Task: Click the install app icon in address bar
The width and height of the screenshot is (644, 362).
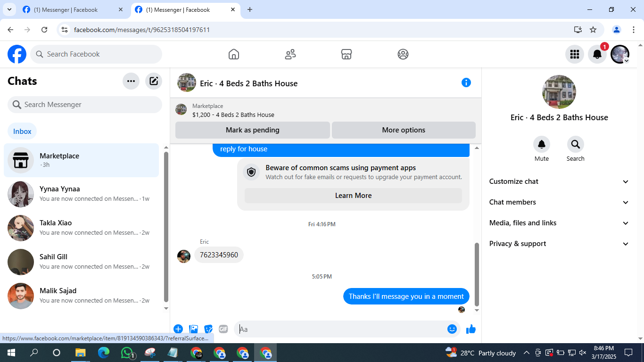Action: tap(578, 30)
